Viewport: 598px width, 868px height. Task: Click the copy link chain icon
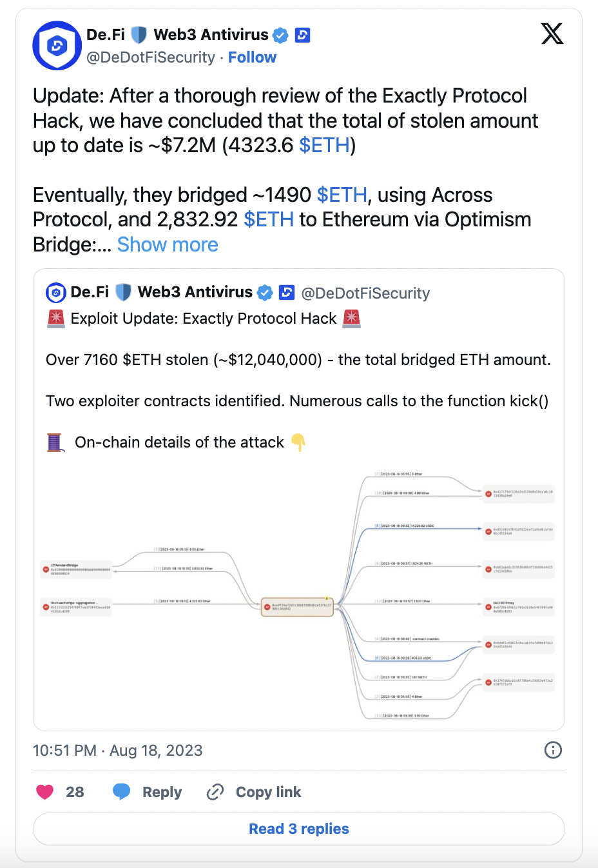(215, 792)
